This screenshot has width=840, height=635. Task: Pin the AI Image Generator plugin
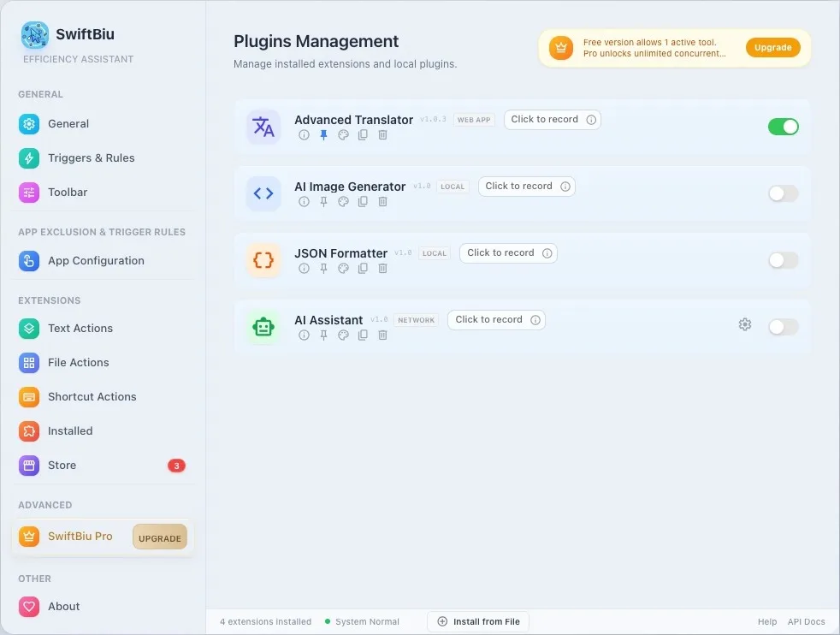(x=323, y=201)
